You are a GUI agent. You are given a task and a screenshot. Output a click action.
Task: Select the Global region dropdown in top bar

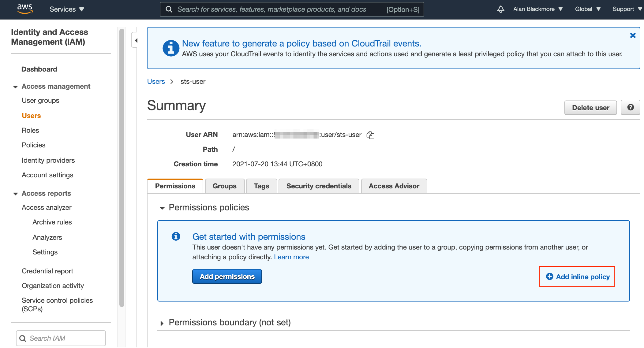click(588, 9)
